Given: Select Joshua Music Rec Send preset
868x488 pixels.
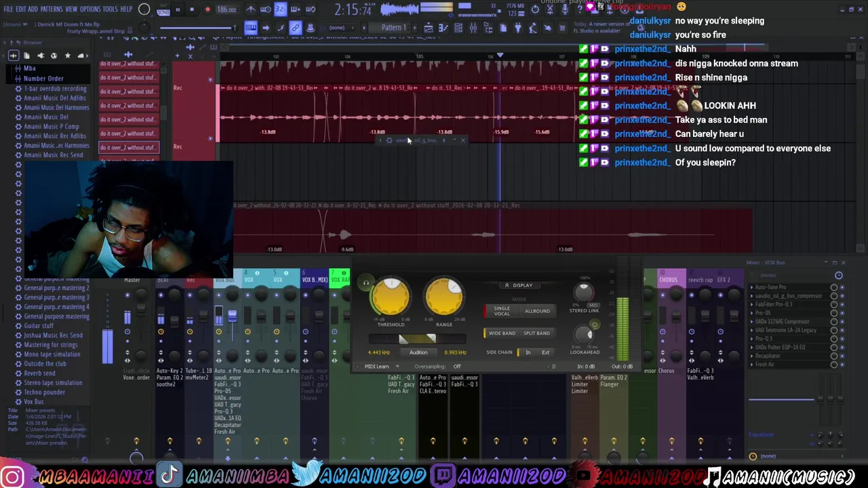Looking at the screenshot, I should point(54,335).
